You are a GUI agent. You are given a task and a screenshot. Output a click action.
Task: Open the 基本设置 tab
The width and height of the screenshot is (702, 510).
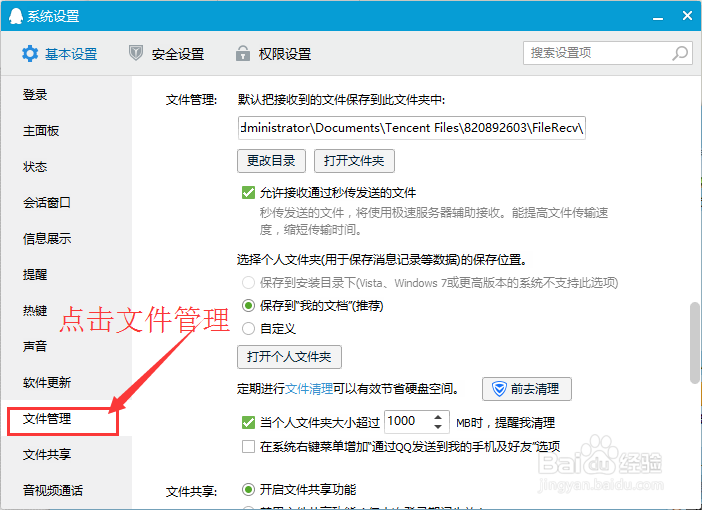pyautogui.click(x=60, y=54)
